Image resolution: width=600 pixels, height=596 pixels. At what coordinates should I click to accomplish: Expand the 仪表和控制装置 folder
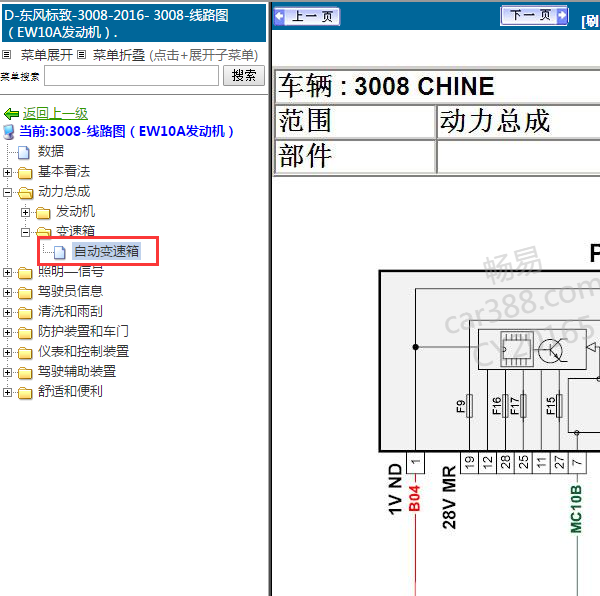(x=7, y=352)
